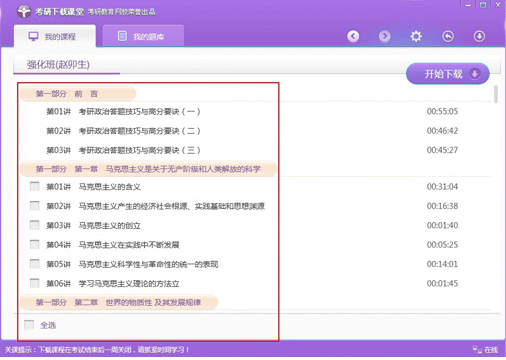Screen dimensions: 506x360
Task: Check the box for 马克思主义的含义 lecture
Action: 34,186
